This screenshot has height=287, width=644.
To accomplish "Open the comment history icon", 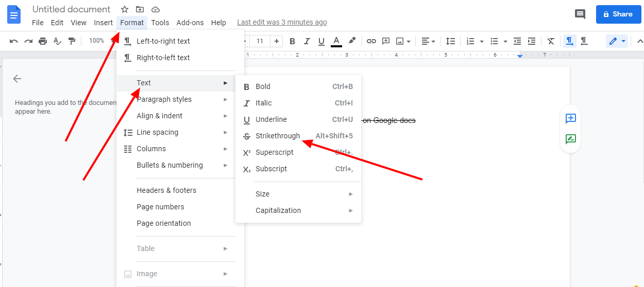I will click(x=580, y=14).
